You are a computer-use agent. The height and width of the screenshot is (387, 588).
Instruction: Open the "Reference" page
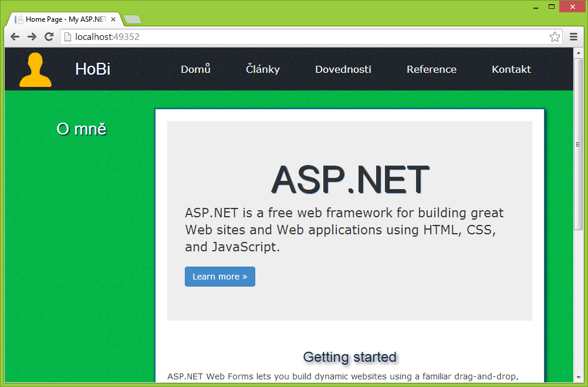pyautogui.click(x=431, y=69)
